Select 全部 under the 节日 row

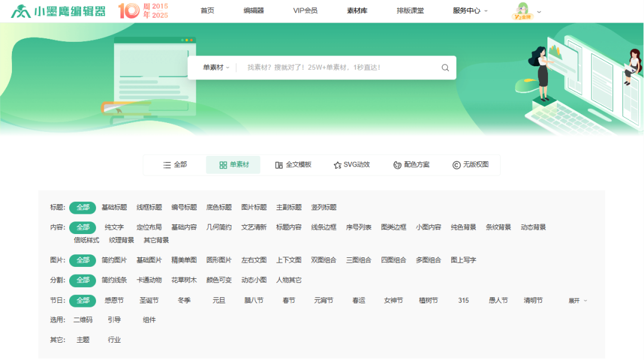pyautogui.click(x=82, y=300)
